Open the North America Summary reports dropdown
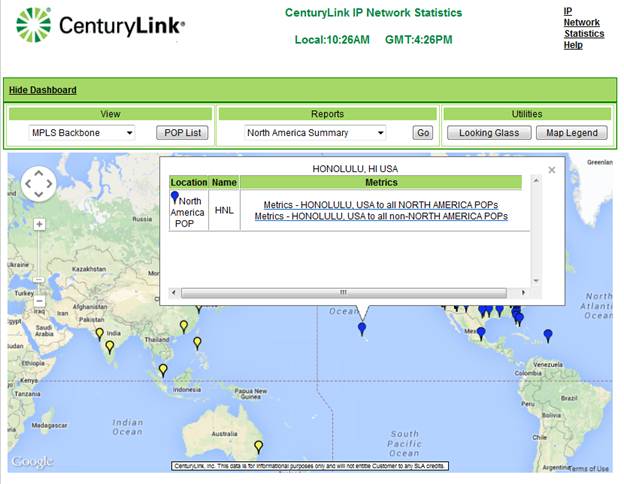The height and width of the screenshot is (484, 624). coord(315,133)
